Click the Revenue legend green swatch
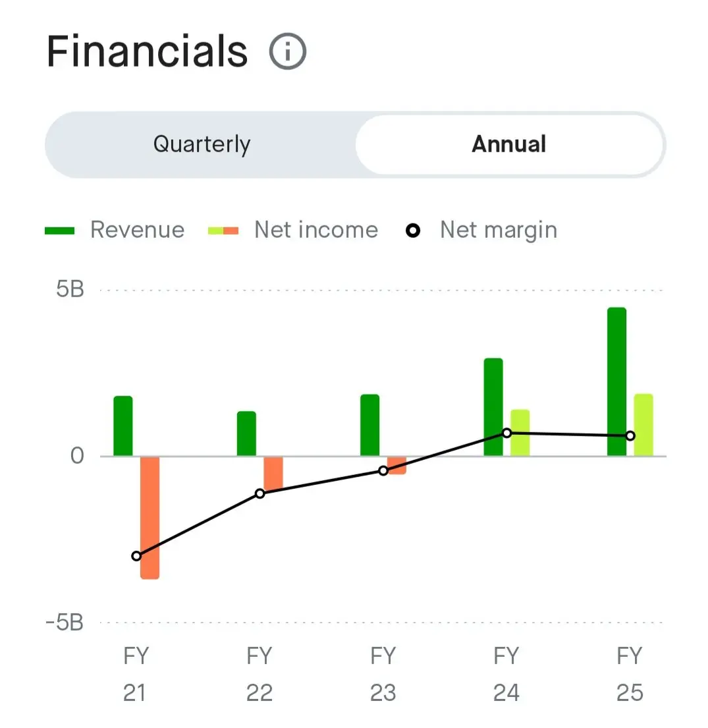The image size is (708, 728). click(x=59, y=231)
